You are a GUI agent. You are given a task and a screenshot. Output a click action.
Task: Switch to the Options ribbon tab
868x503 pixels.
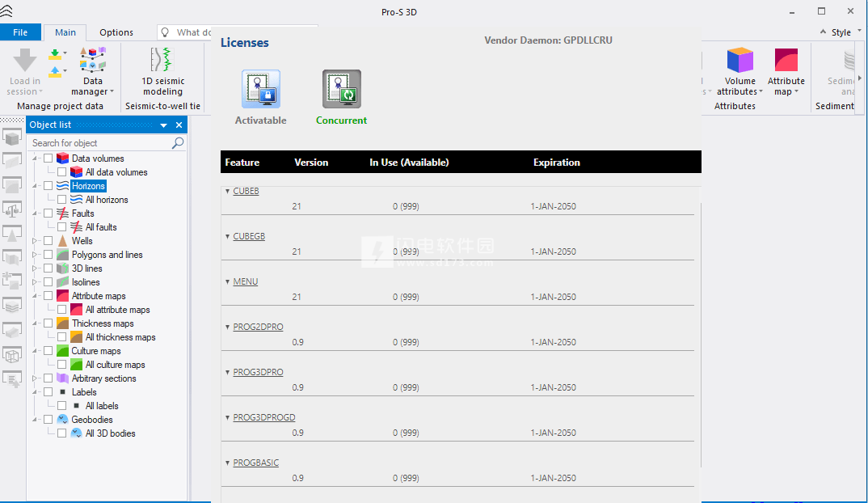coord(116,32)
